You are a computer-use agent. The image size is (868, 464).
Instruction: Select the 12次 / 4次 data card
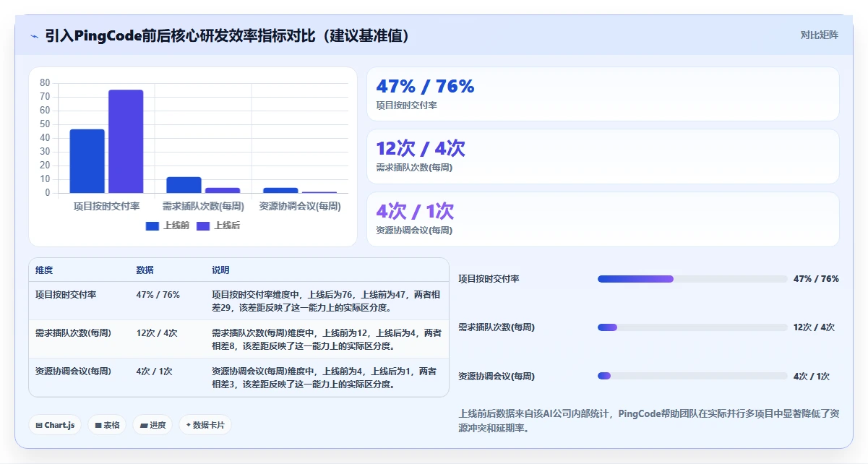coord(603,157)
